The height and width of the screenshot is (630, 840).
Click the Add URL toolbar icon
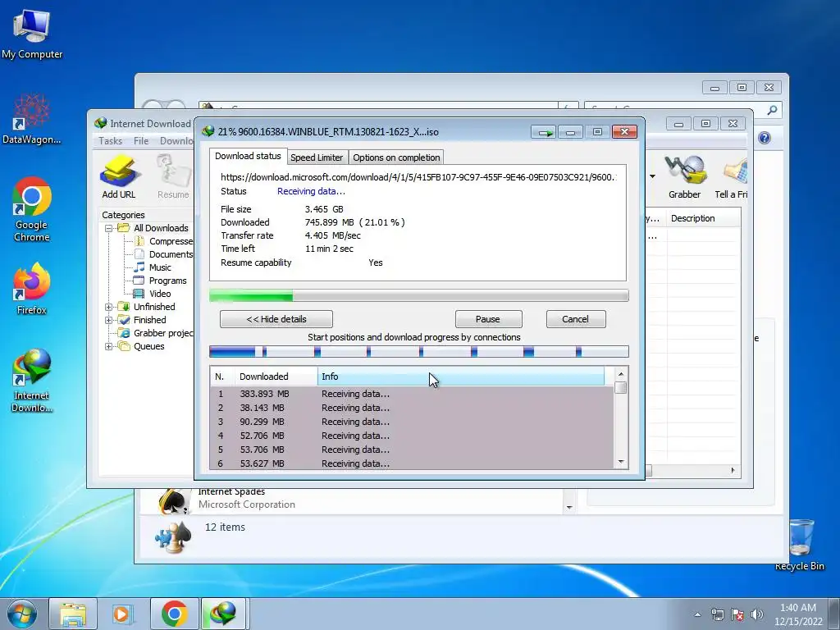[x=119, y=177]
